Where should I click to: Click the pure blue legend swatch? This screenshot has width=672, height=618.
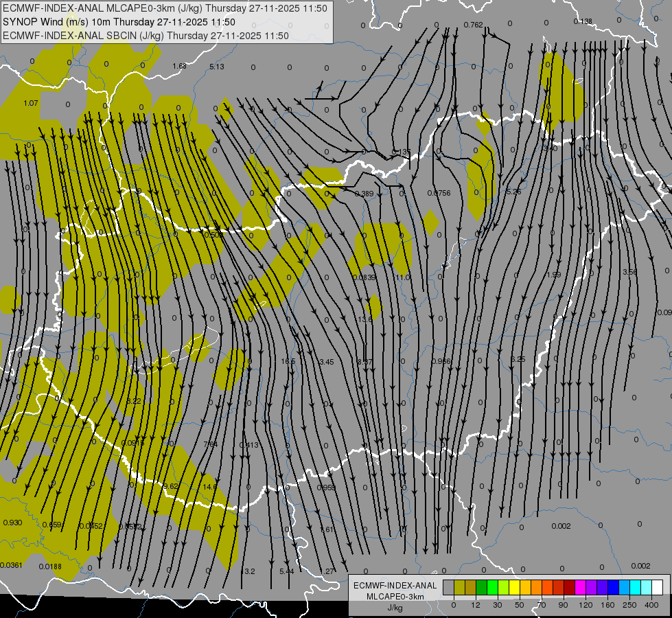click(613, 588)
